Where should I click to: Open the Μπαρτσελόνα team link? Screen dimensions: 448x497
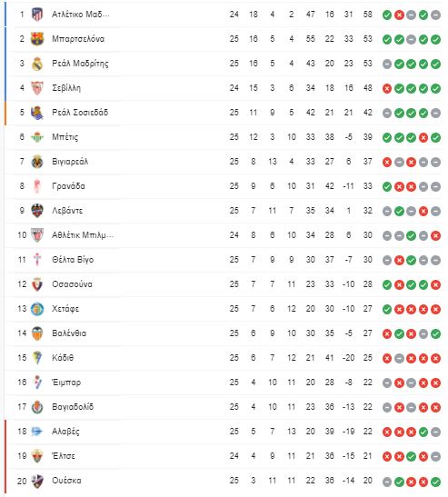tap(78, 39)
